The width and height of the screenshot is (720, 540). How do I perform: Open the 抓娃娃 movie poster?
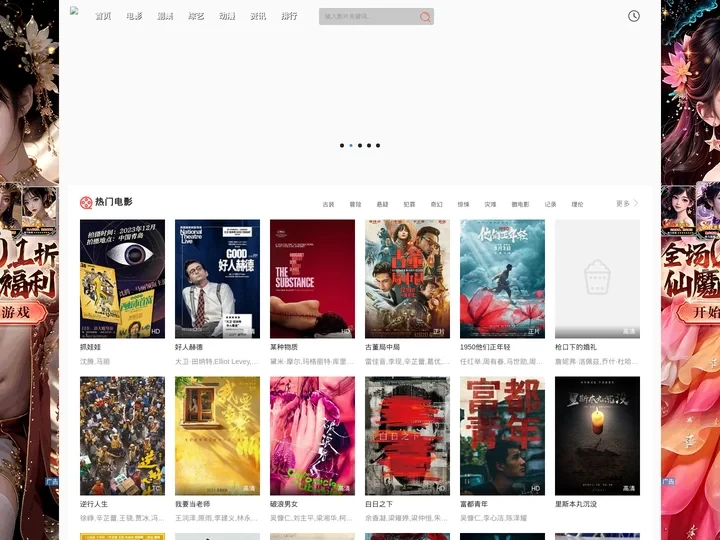(x=122, y=279)
